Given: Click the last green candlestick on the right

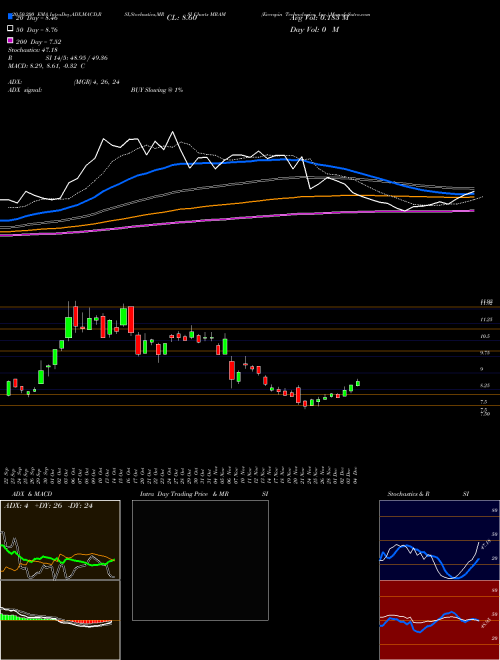Looking at the screenshot, I should click(x=358, y=383).
